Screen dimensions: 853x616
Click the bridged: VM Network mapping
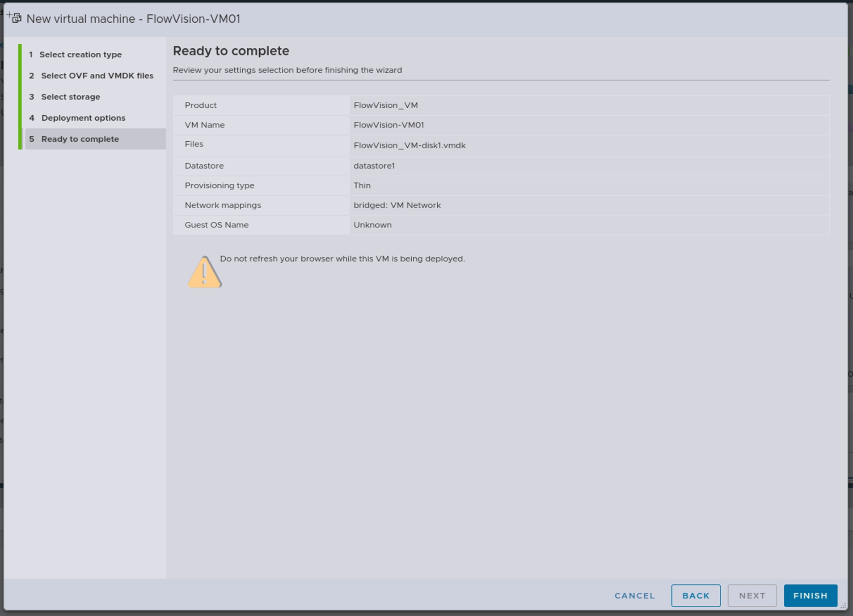tap(397, 205)
